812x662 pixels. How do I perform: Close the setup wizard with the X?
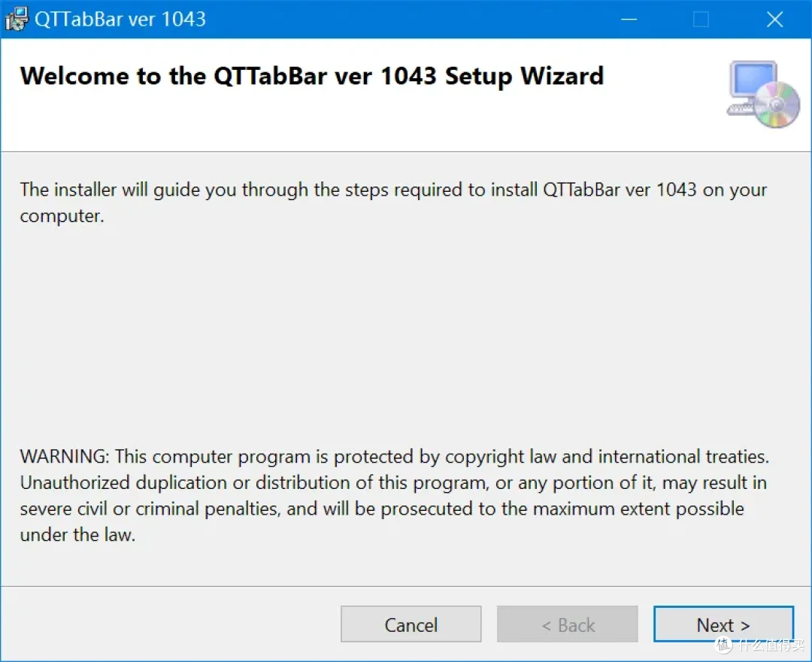coord(774,20)
